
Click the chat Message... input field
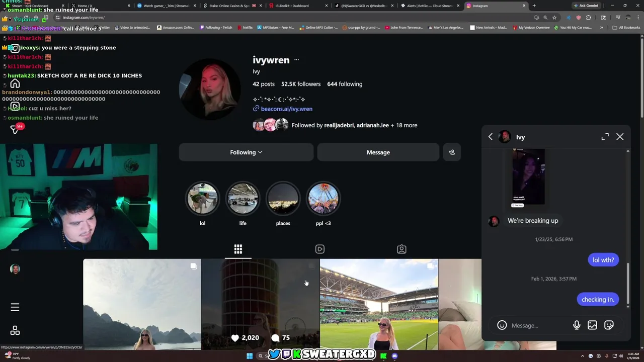click(x=539, y=325)
